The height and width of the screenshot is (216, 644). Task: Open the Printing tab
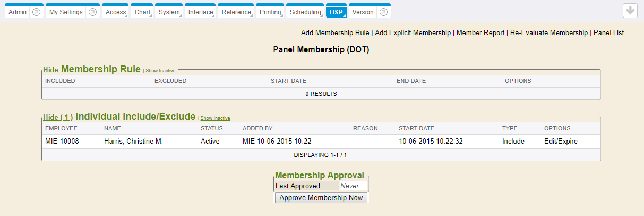click(x=270, y=12)
